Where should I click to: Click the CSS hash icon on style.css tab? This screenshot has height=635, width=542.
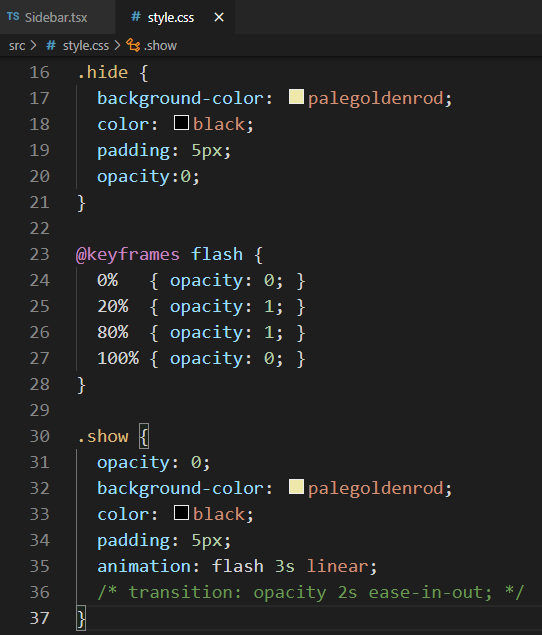(135, 17)
